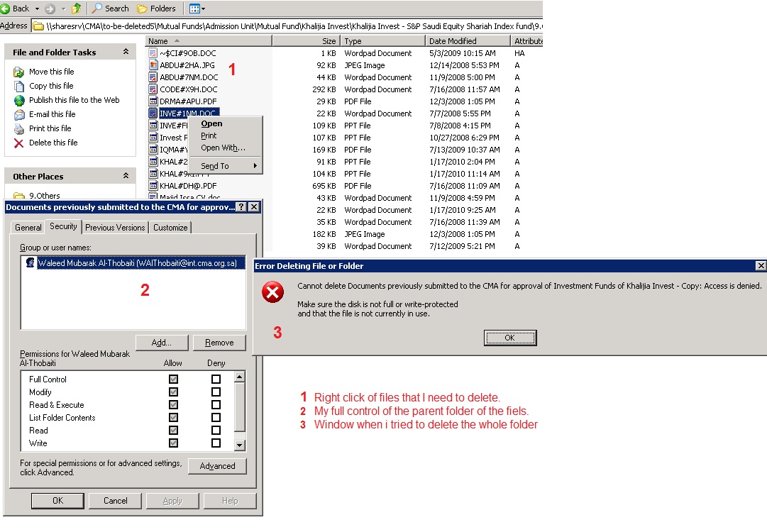Choose Open With... in the context menu
Image resolution: width=767 pixels, height=532 pixels.
[223, 148]
